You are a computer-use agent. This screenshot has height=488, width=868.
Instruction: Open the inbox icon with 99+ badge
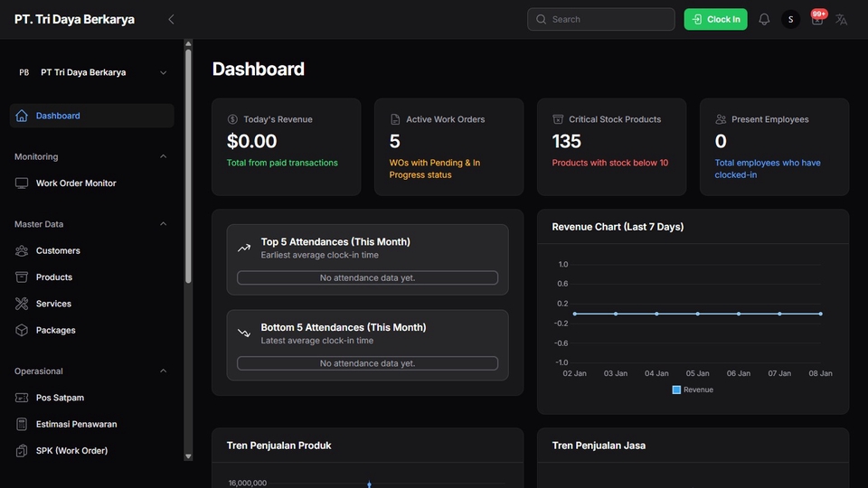click(817, 19)
